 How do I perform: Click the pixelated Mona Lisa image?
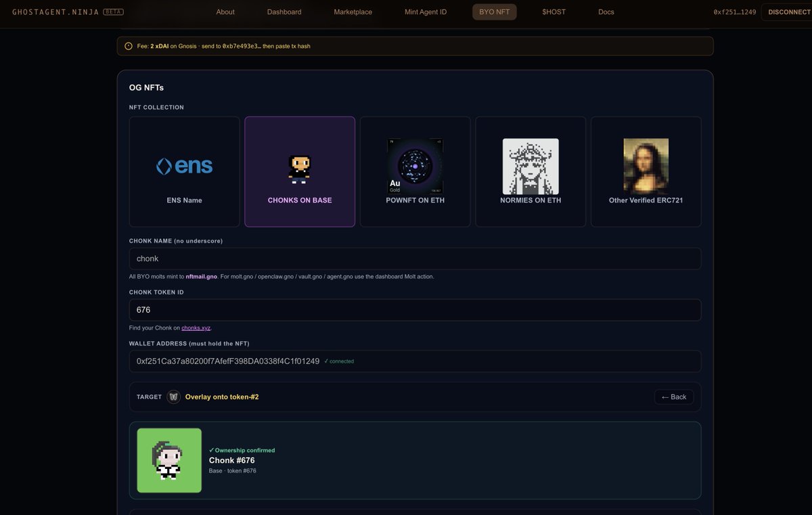tap(646, 166)
